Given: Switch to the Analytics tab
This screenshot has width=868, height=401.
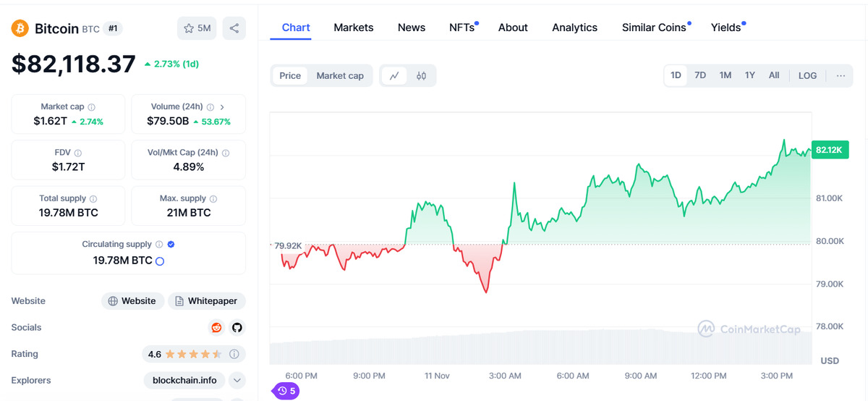Looking at the screenshot, I should [x=575, y=28].
